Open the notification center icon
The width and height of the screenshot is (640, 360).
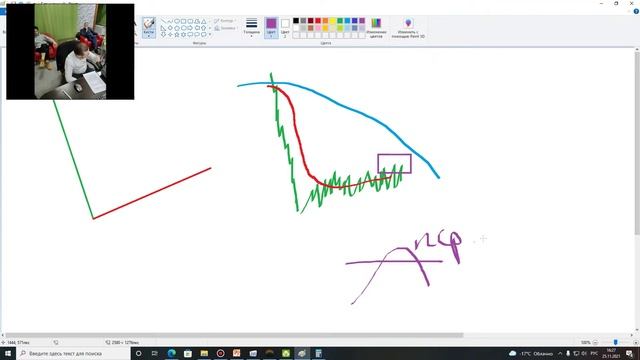click(629, 353)
